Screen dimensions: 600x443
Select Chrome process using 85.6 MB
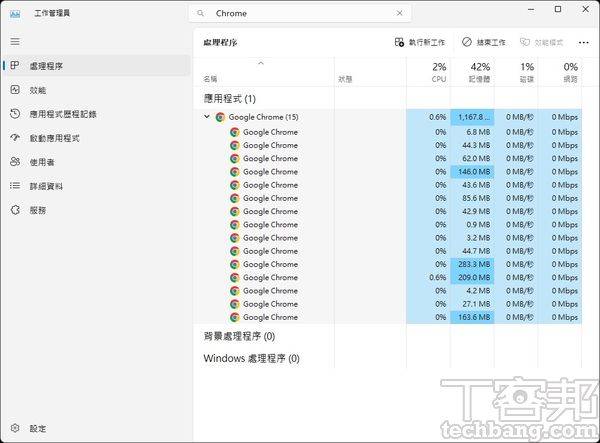387,198
